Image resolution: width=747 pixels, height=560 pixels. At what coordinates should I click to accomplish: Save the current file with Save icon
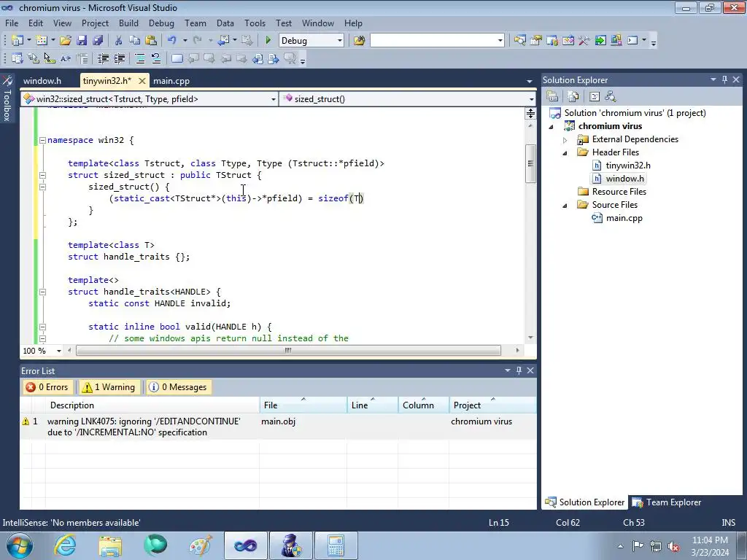coord(82,41)
